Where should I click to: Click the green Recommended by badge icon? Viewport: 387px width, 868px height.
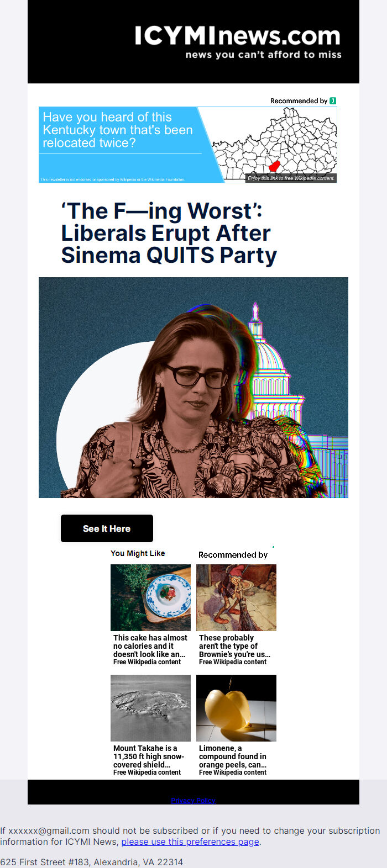point(333,100)
